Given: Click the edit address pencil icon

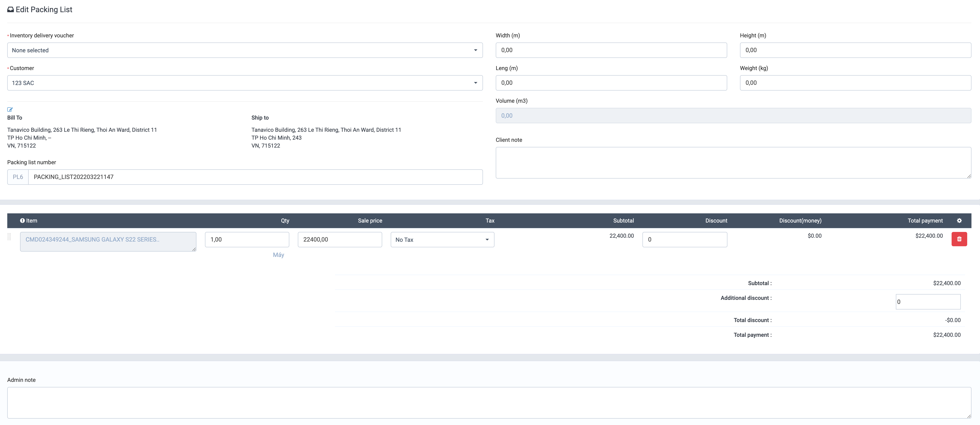Looking at the screenshot, I should [x=10, y=110].
